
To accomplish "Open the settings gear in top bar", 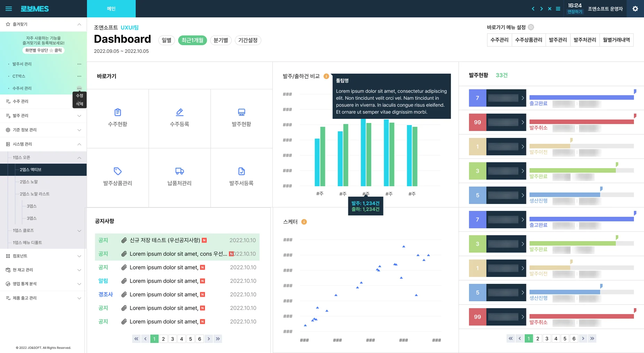I will point(635,9).
